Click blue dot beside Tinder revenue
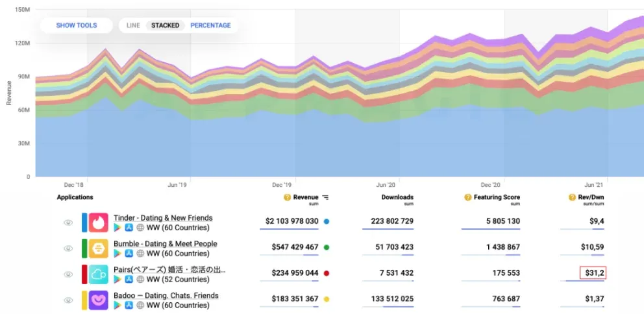The image size is (644, 314). click(327, 222)
